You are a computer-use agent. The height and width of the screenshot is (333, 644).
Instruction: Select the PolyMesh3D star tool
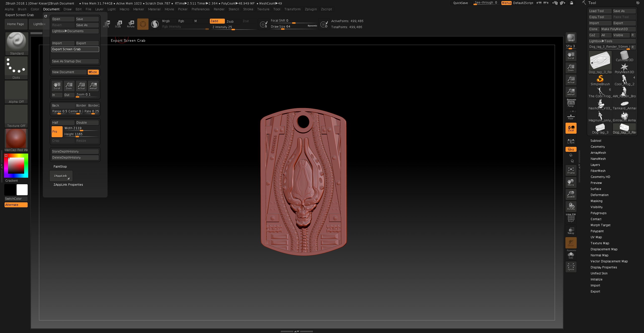[624, 69]
